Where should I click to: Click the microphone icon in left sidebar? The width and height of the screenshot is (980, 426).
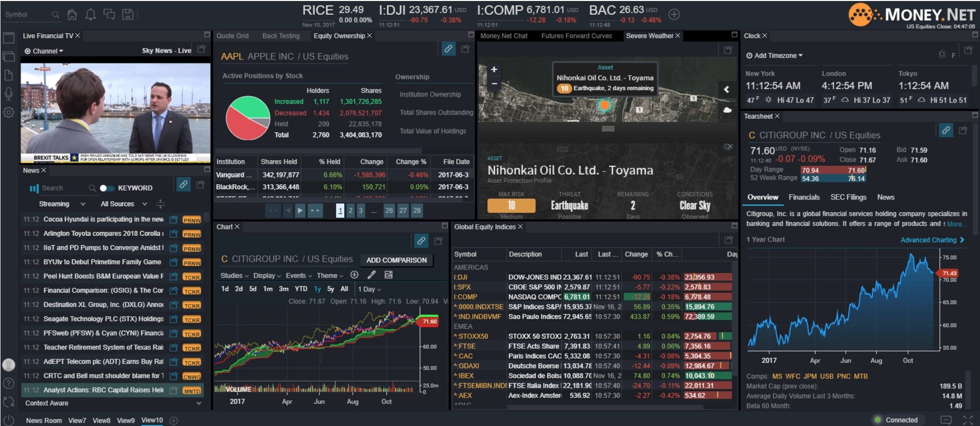(8, 94)
